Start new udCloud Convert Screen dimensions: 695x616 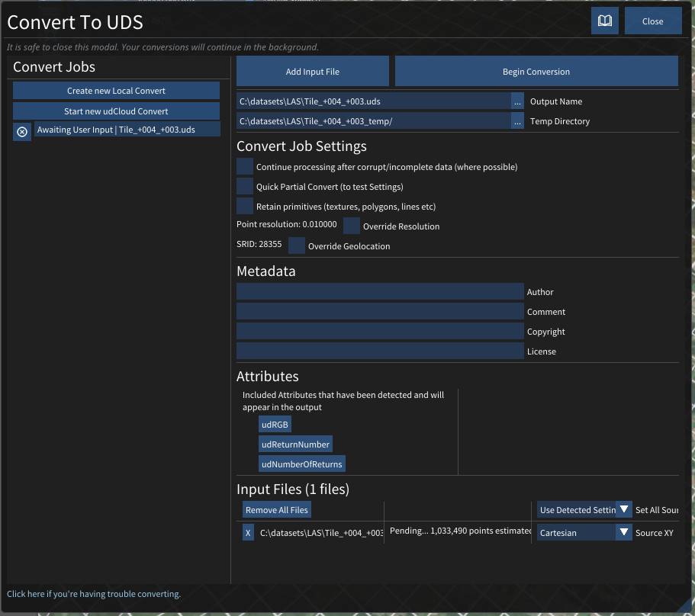(116, 111)
